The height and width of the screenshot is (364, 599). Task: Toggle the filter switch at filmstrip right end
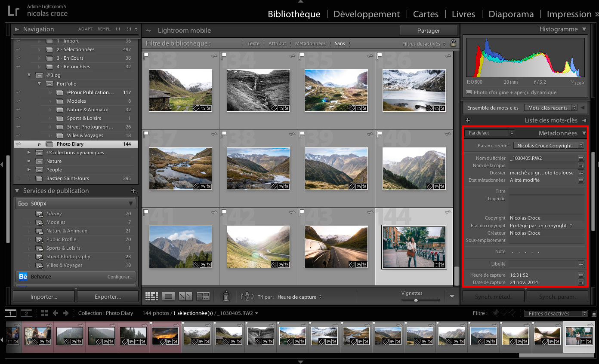(x=594, y=314)
